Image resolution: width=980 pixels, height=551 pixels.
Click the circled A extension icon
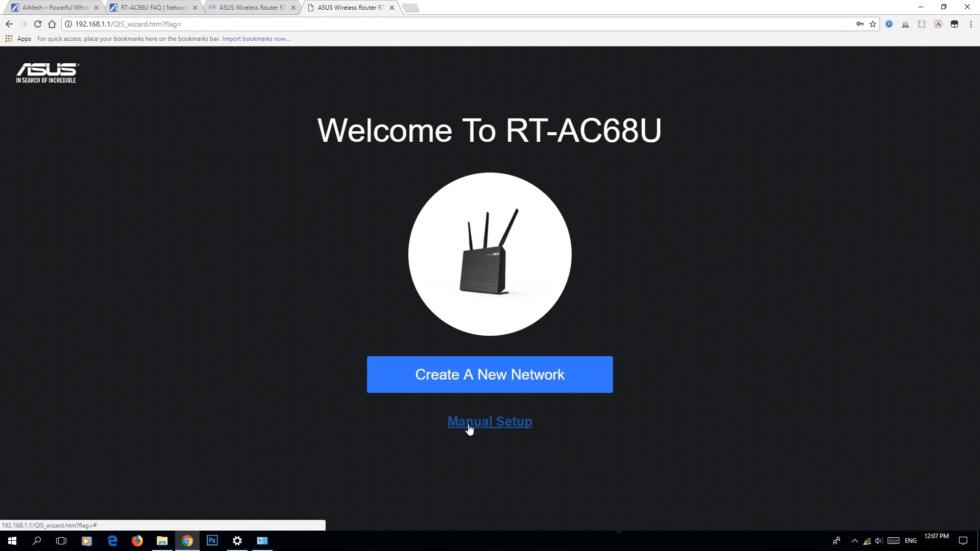click(x=938, y=24)
